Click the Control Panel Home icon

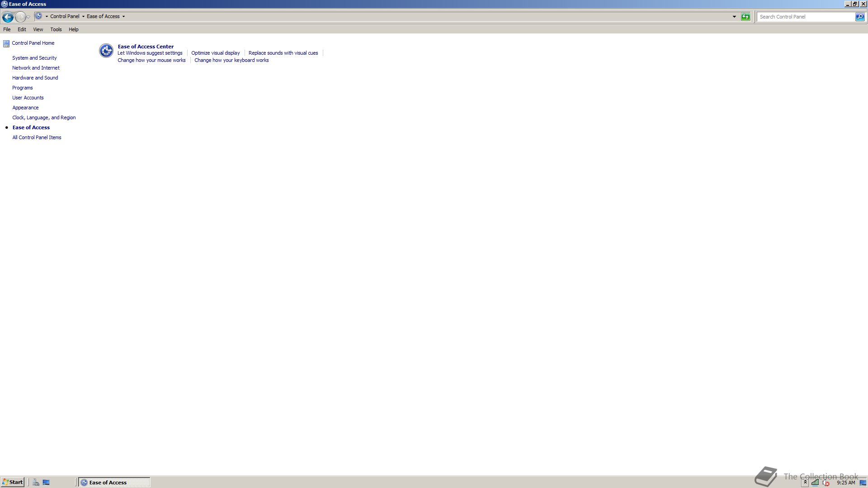point(6,43)
